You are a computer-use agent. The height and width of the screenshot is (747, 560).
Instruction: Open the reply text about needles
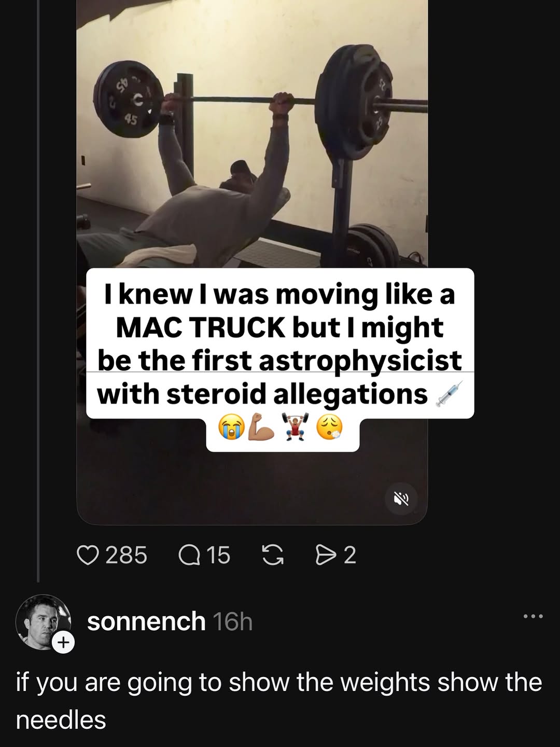(x=279, y=701)
